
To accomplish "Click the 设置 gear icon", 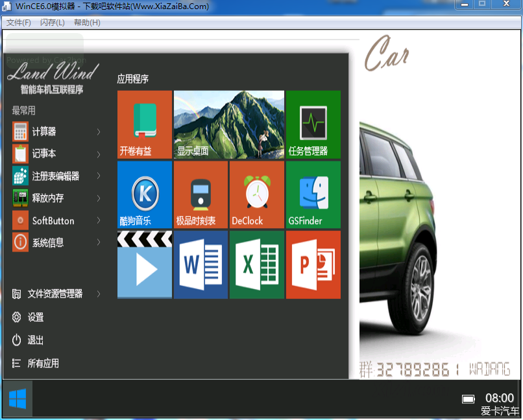I will [x=16, y=317].
